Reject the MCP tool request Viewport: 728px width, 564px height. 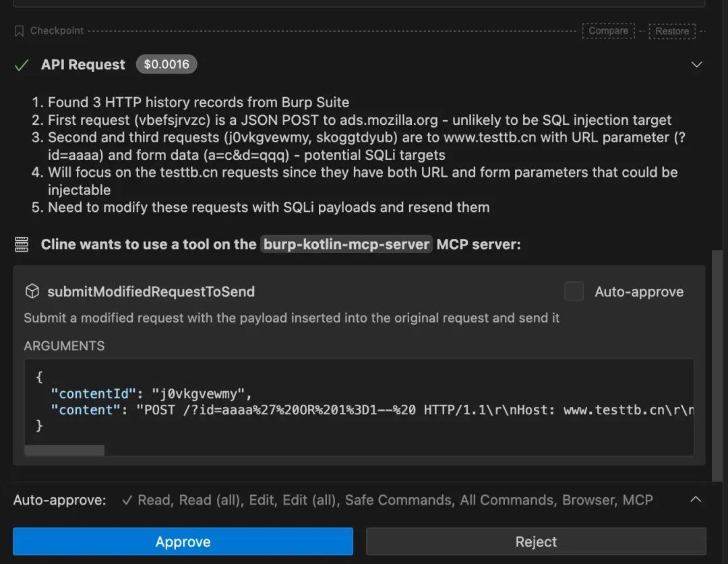pyautogui.click(x=536, y=542)
